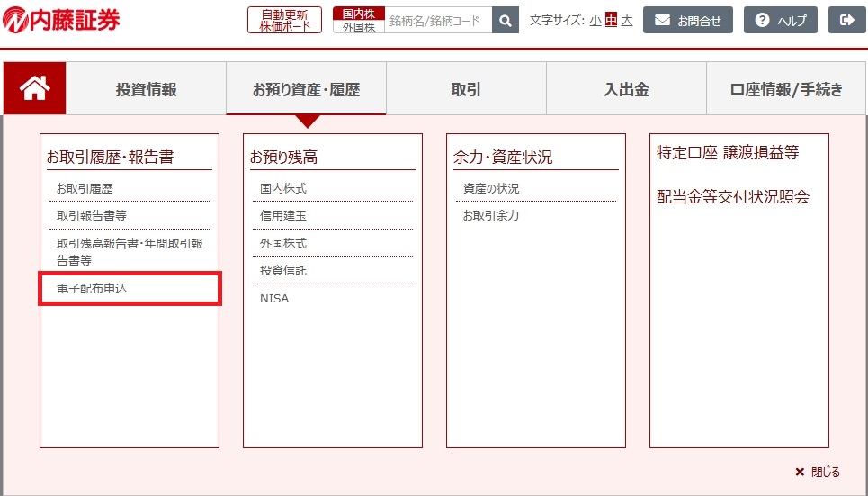Open 自動更新株価ボード button
The height and width of the screenshot is (496, 868).
(x=284, y=20)
